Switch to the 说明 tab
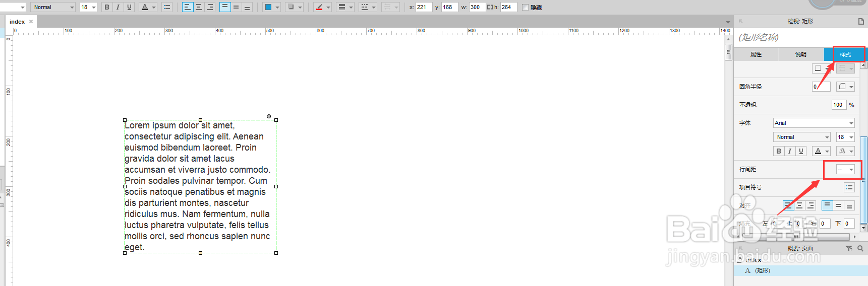Viewport: 868px width, 286px height. click(x=801, y=54)
